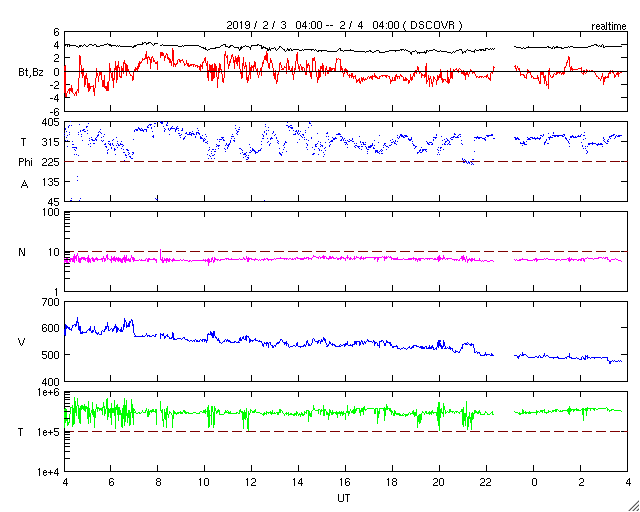This screenshot has width=640, height=512.
Task: Click the '700' tick on velocity axis
Action: 52,303
